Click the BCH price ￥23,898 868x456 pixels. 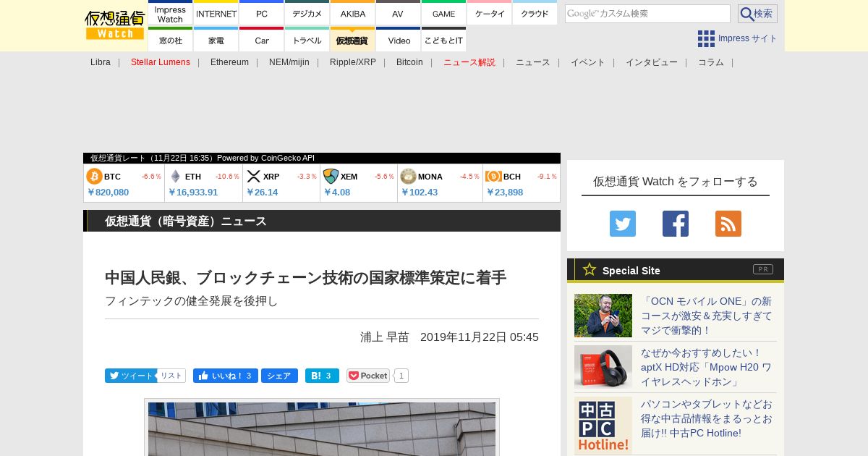505,193
